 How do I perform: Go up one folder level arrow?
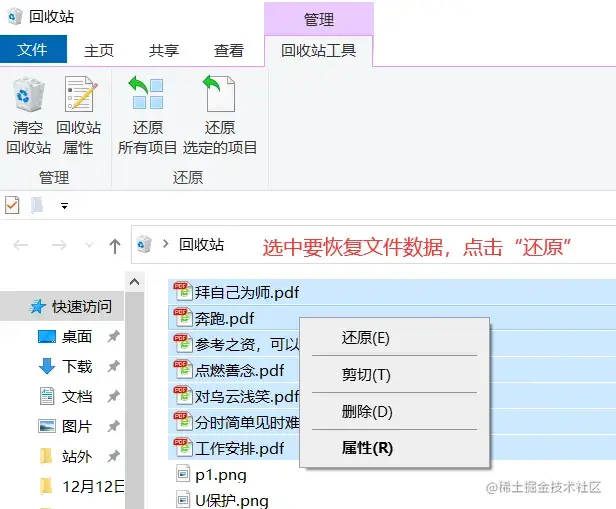pos(115,246)
